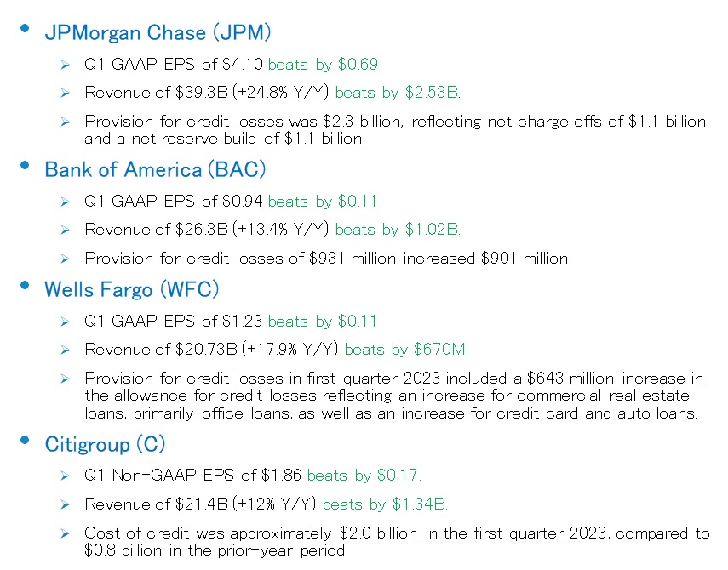Select the Citigroup (C) heading
The image size is (728, 570).
(105, 444)
